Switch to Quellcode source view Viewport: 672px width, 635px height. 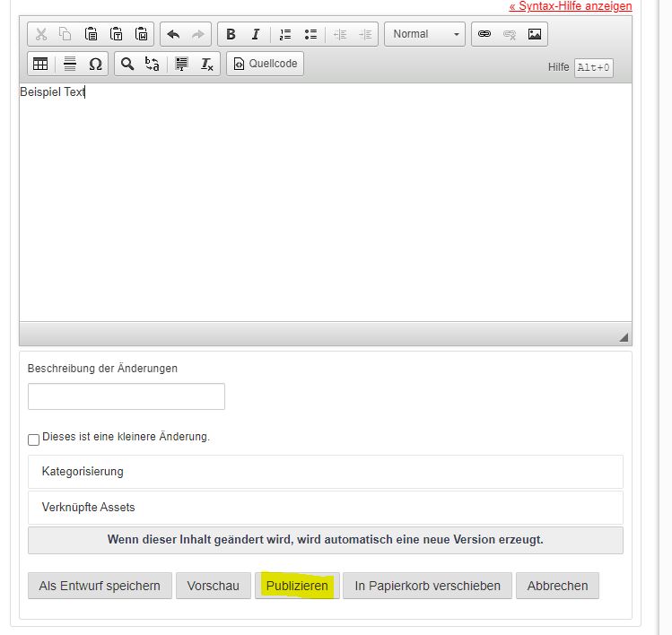coord(265,64)
